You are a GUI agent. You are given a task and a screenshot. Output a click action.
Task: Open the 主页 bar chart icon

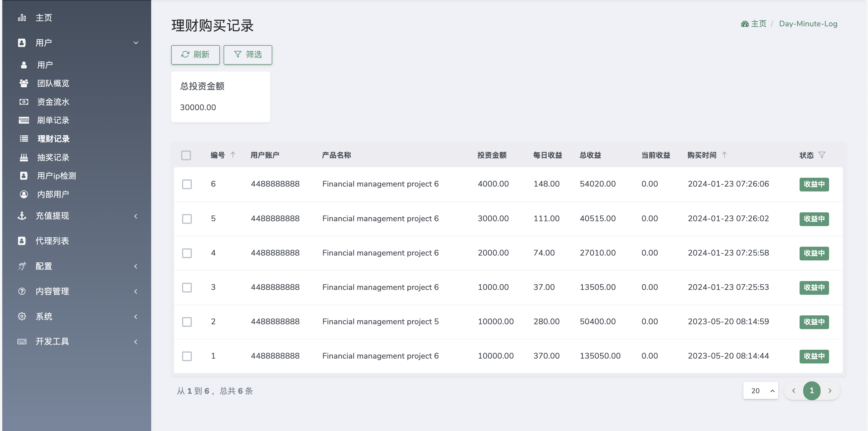pyautogui.click(x=22, y=17)
